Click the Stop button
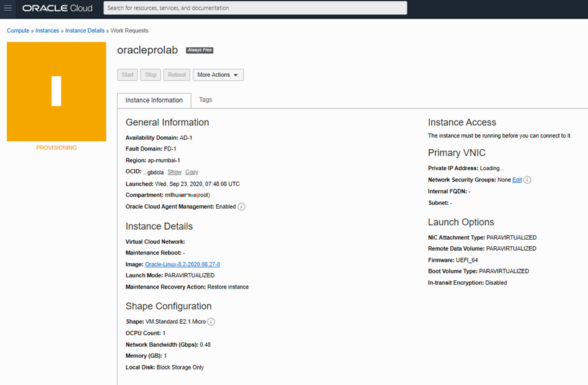This screenshot has height=385, width=588. point(151,75)
